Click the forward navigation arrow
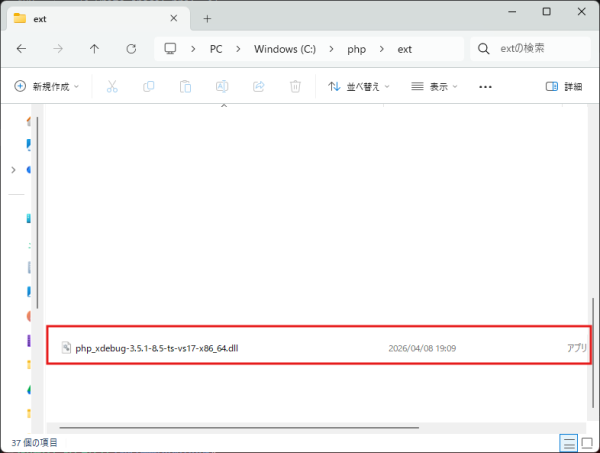Viewport: 600px width, 453px height. (58, 49)
